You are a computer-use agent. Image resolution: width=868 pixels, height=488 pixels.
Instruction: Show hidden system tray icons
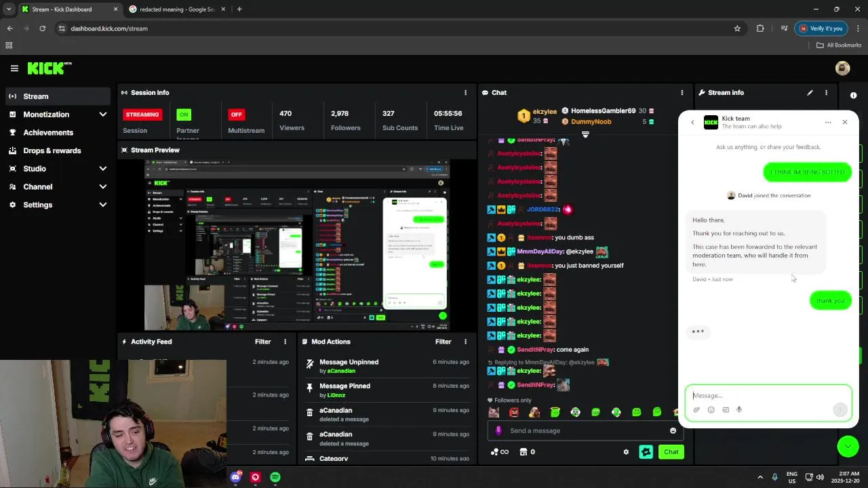tap(759, 477)
